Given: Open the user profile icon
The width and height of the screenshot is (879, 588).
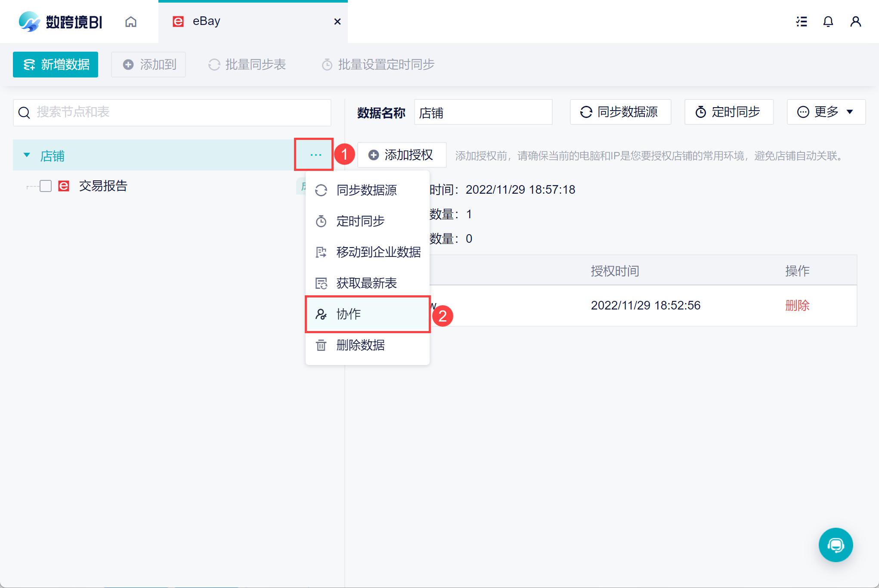Looking at the screenshot, I should click(x=855, y=22).
